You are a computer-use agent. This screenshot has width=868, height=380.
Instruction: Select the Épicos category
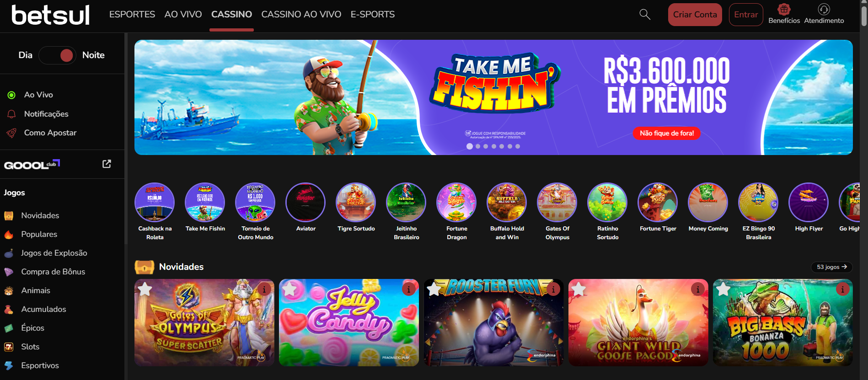click(32, 328)
